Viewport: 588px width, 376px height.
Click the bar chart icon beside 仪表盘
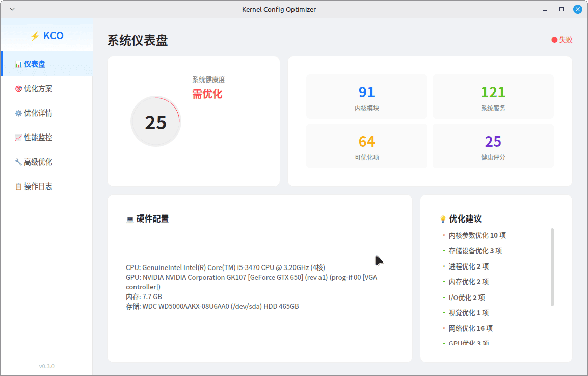18,65
